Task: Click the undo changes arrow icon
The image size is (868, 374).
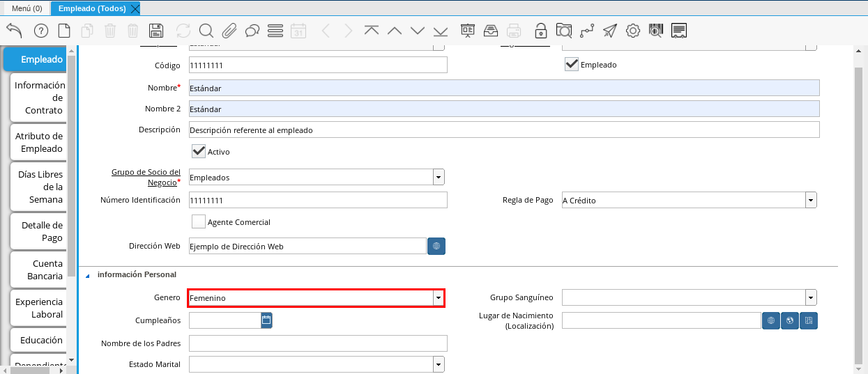Action: [14, 31]
